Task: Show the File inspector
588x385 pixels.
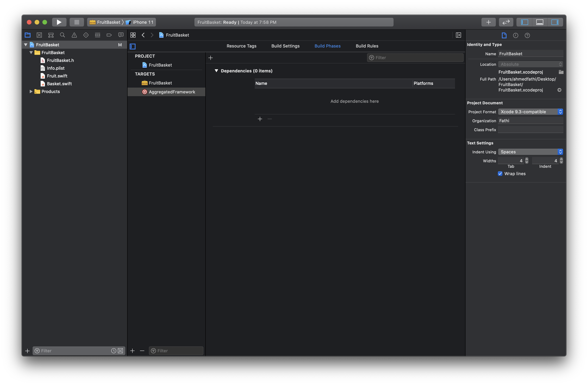Action: (504, 35)
